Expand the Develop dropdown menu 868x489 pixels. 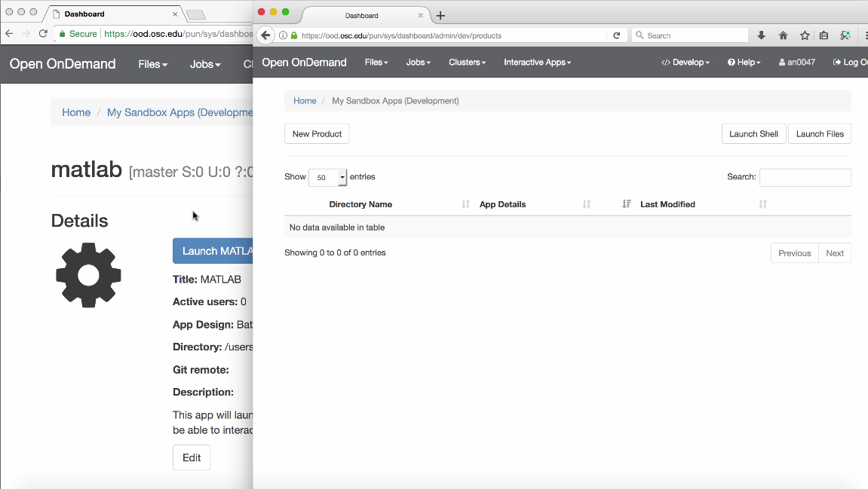coord(685,63)
